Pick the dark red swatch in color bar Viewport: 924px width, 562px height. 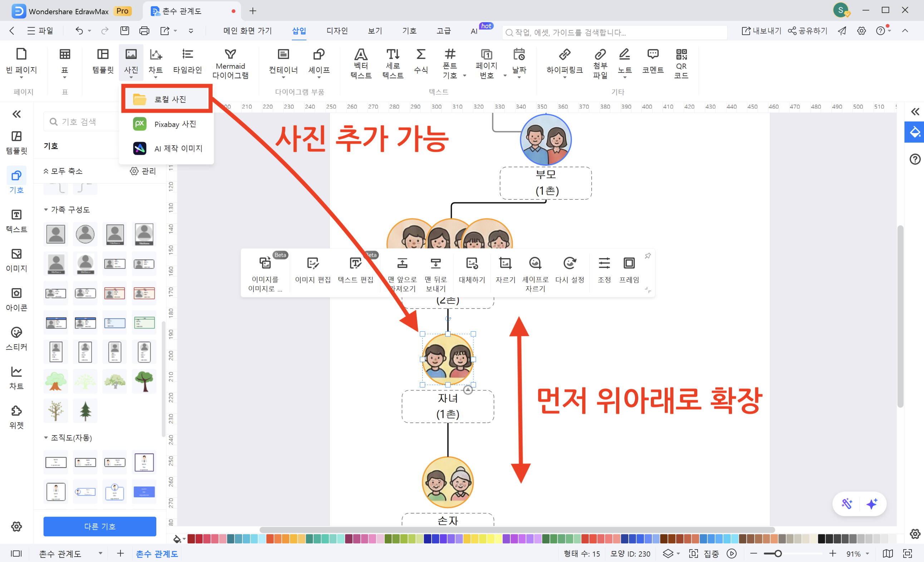pyautogui.click(x=191, y=539)
